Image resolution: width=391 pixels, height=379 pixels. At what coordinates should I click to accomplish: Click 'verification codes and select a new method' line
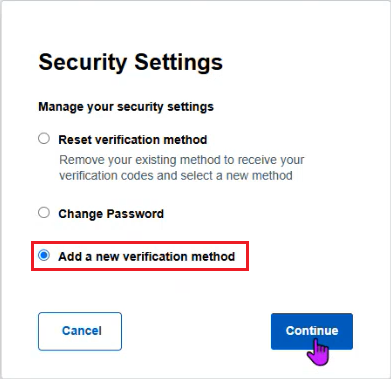point(176,176)
